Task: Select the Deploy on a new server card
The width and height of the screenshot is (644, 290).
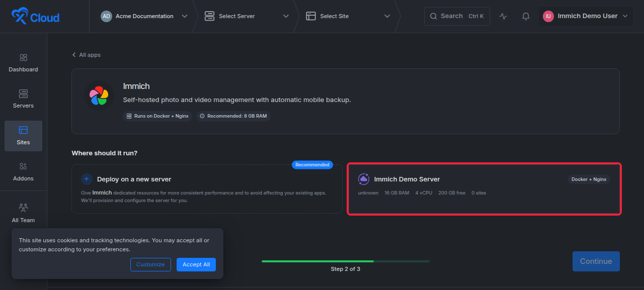Action: click(x=207, y=189)
